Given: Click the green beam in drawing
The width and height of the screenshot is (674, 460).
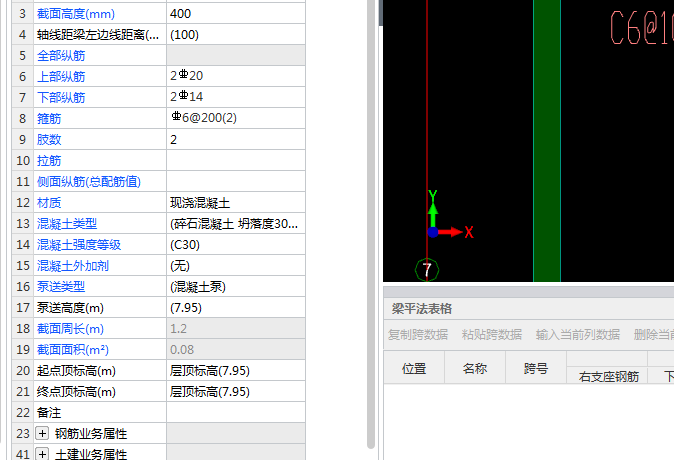Looking at the screenshot, I should tap(547, 141).
